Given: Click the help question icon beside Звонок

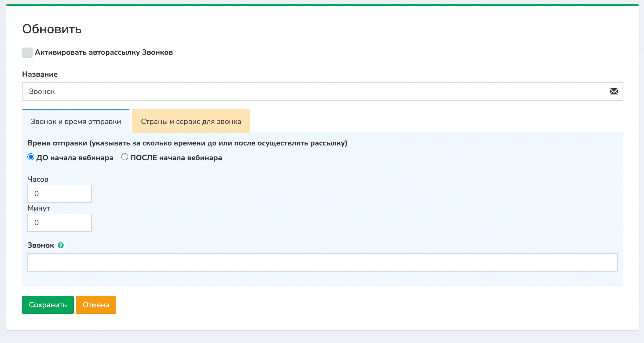Looking at the screenshot, I should (61, 245).
